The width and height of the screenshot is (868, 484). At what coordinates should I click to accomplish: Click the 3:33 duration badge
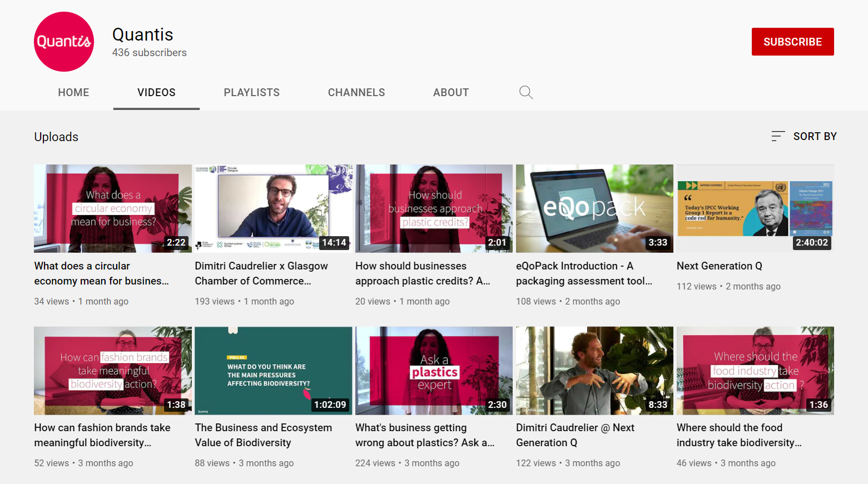point(658,242)
